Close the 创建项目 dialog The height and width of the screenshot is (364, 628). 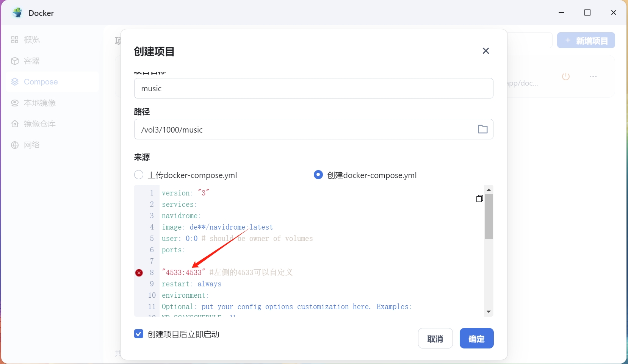point(486,51)
